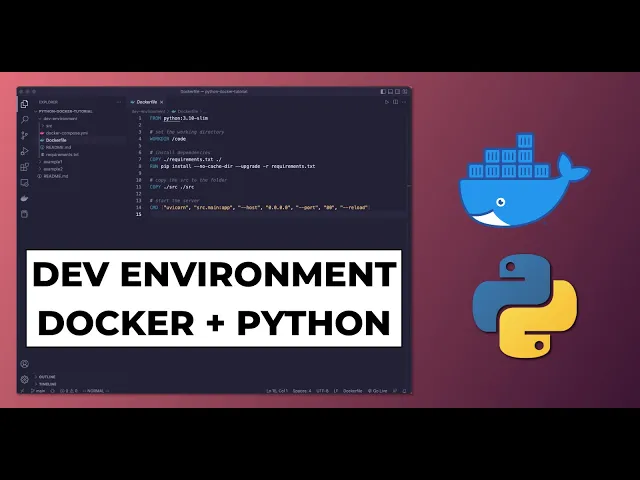Click the NORMAL vim mode indicator

pyautogui.click(x=96, y=391)
